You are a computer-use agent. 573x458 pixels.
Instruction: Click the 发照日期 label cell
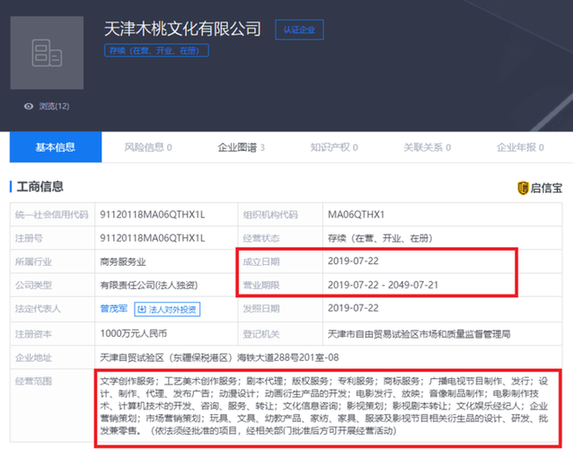coord(280,309)
